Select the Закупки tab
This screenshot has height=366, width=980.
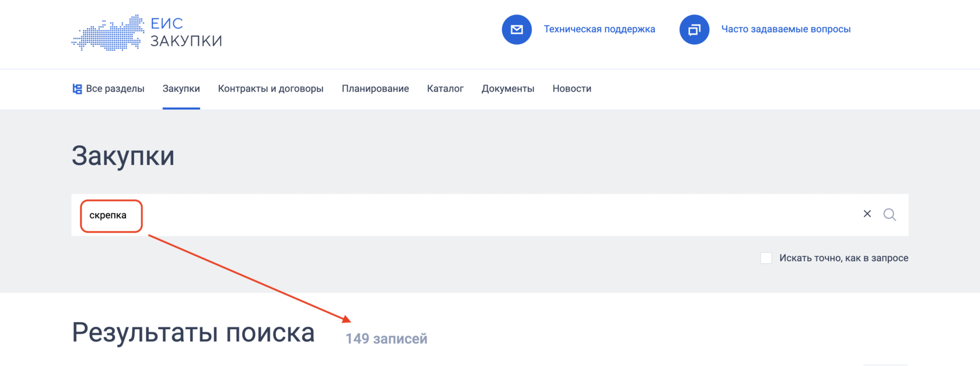181,89
